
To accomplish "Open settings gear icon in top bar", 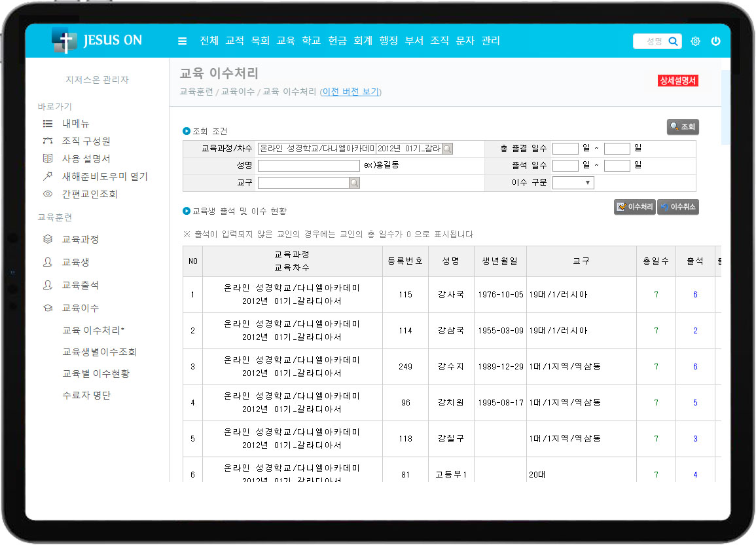I will point(695,41).
